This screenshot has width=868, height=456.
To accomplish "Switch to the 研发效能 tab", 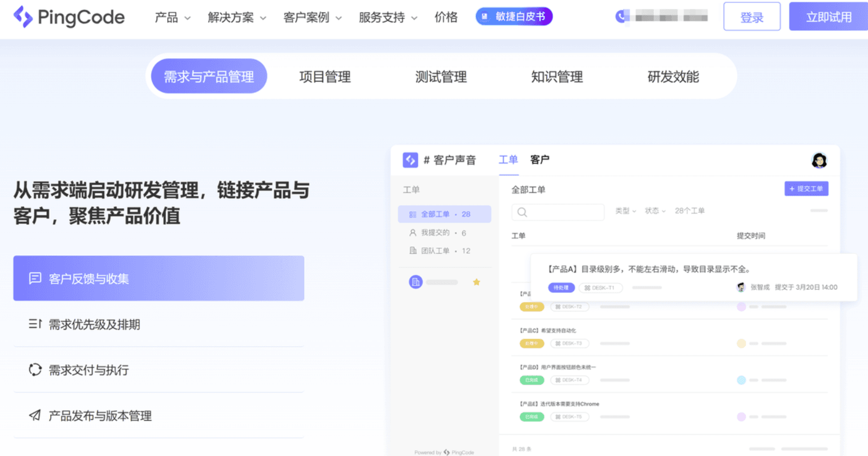I will [673, 76].
